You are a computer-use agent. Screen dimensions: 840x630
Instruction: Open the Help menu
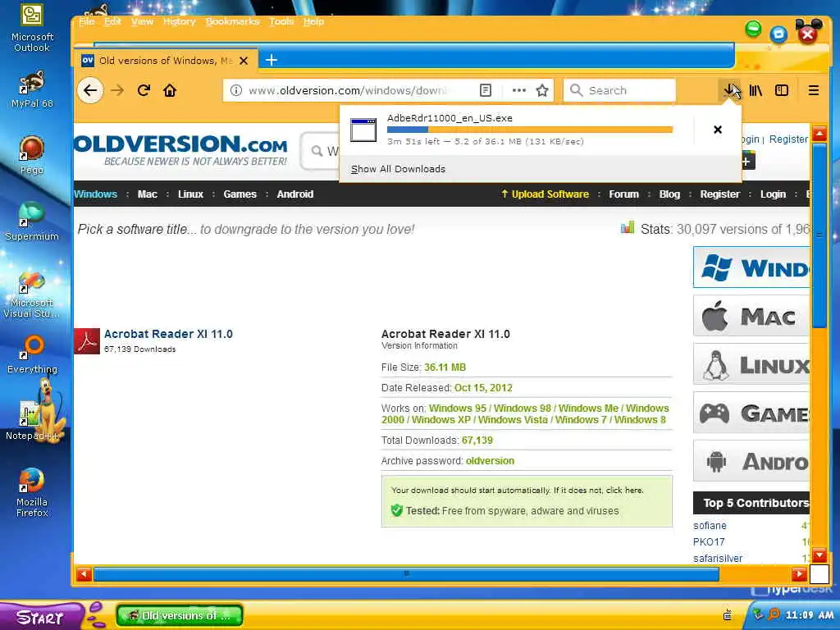pos(313,21)
